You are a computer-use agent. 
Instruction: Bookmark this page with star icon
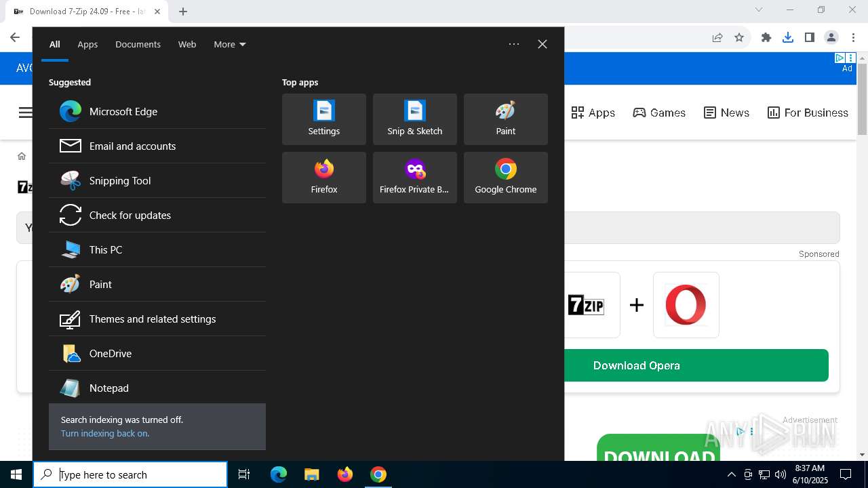click(739, 37)
